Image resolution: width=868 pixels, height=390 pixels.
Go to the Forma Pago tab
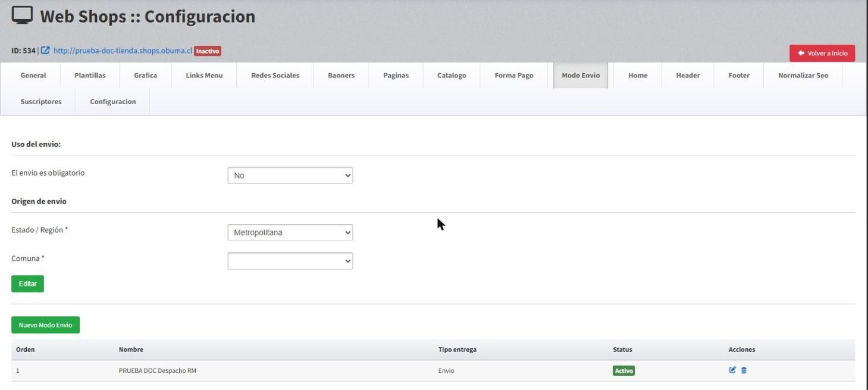[514, 76]
